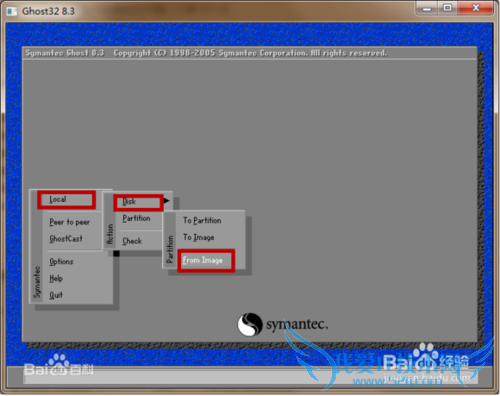Click the Ghost32 8.3 window title text

pos(48,11)
